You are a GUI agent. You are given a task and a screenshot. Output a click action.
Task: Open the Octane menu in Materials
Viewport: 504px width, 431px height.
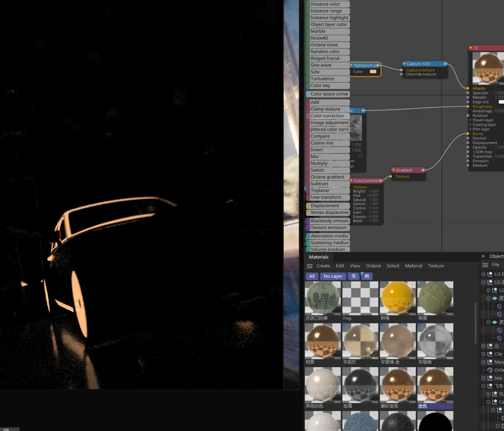tap(373, 266)
